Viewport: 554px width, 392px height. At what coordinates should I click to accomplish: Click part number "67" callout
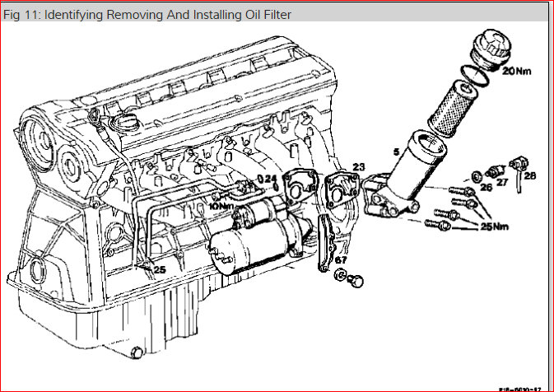point(341,259)
